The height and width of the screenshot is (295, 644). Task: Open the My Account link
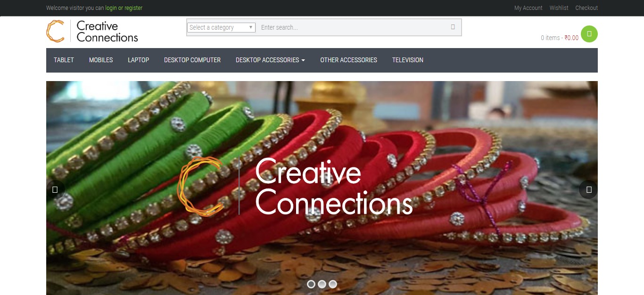coord(528,8)
